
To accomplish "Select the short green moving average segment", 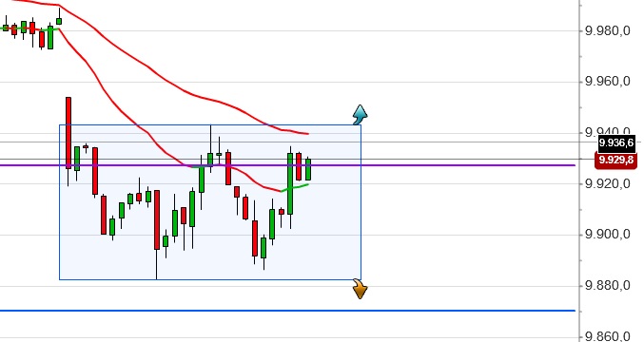I will (294, 187).
